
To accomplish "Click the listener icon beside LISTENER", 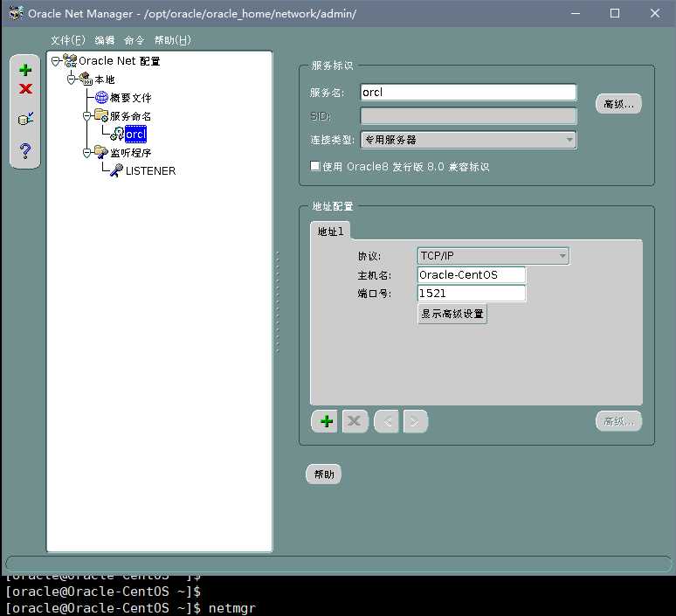I will pos(116,170).
